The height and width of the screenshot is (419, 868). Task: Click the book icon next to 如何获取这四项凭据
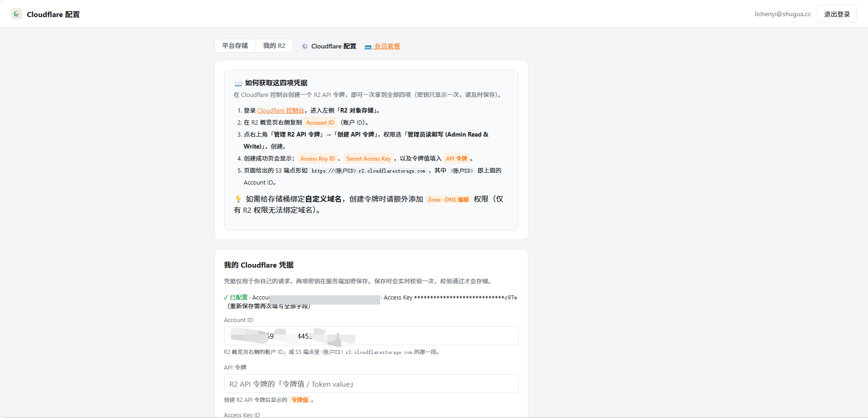pyautogui.click(x=238, y=84)
